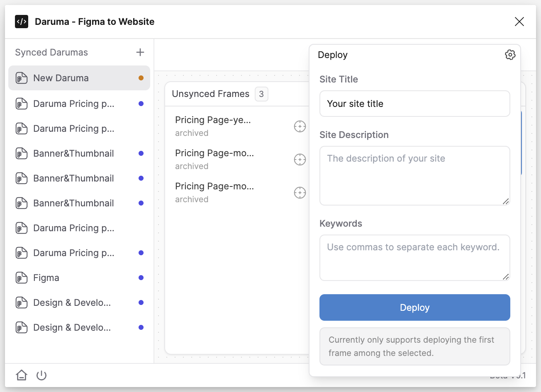
Task: Add a new synced Daruma with plus icon
Action: coord(140,52)
